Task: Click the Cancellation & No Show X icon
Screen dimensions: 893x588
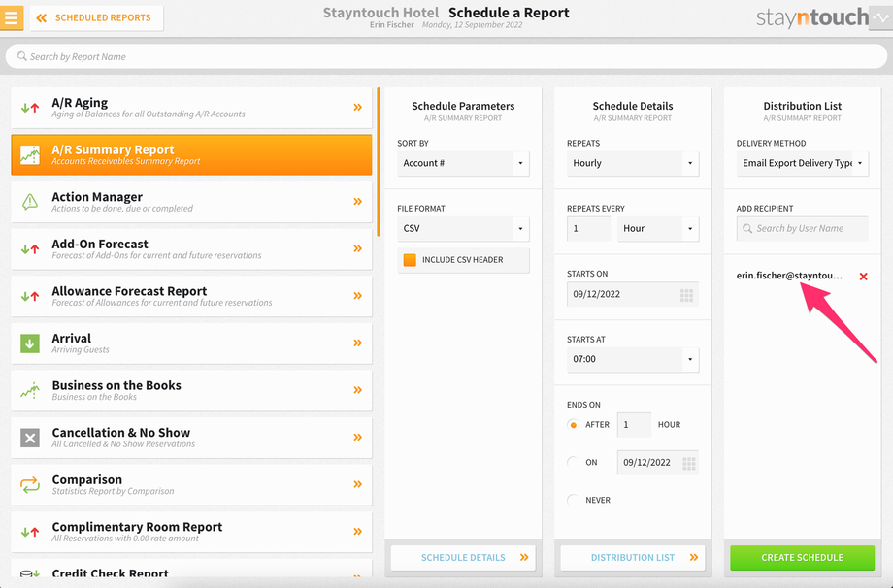Action: [x=30, y=438]
